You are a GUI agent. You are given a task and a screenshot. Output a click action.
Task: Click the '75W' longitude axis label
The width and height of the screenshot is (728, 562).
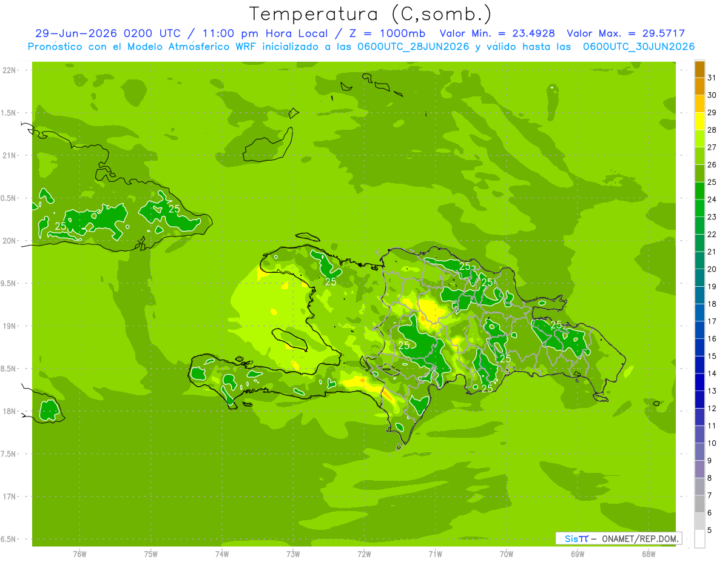click(151, 554)
